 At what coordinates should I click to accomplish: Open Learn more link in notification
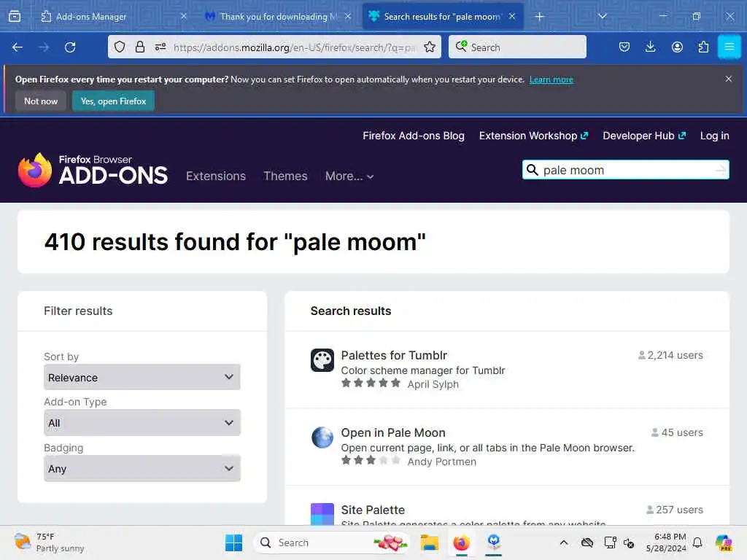(x=551, y=79)
